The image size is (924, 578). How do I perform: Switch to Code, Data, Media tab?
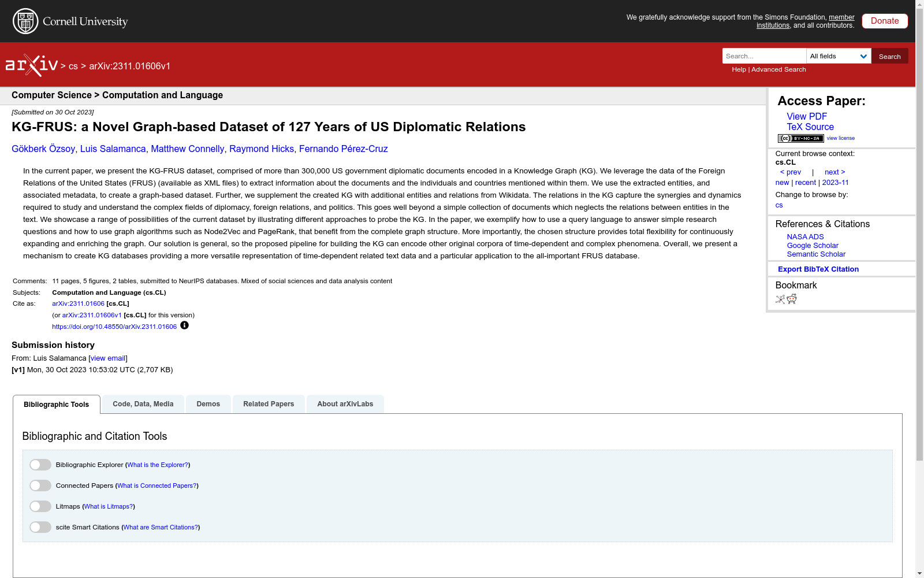coord(143,404)
